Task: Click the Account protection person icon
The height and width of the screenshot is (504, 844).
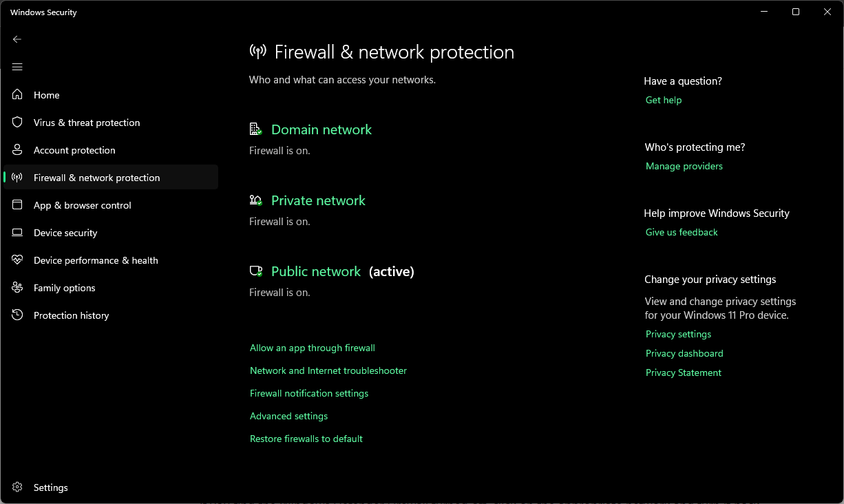Action: coord(17,150)
